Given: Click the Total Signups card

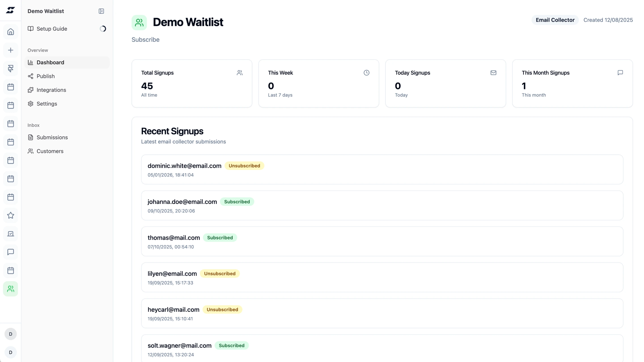Looking at the screenshot, I should [192, 83].
